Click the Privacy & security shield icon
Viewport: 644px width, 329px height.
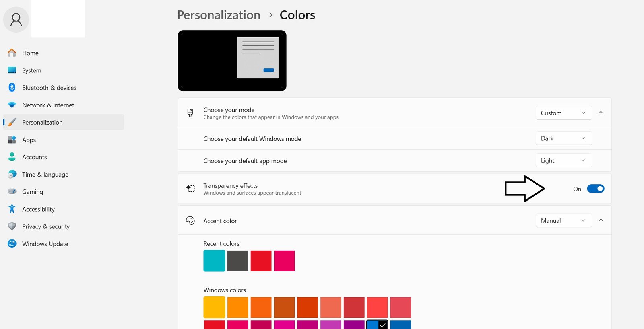tap(12, 226)
